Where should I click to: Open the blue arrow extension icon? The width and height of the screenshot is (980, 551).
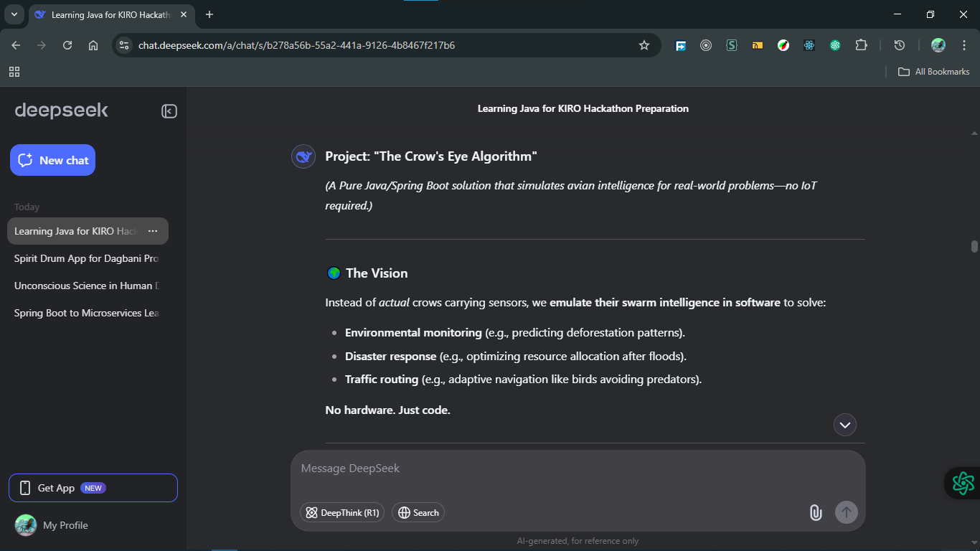coord(681,45)
